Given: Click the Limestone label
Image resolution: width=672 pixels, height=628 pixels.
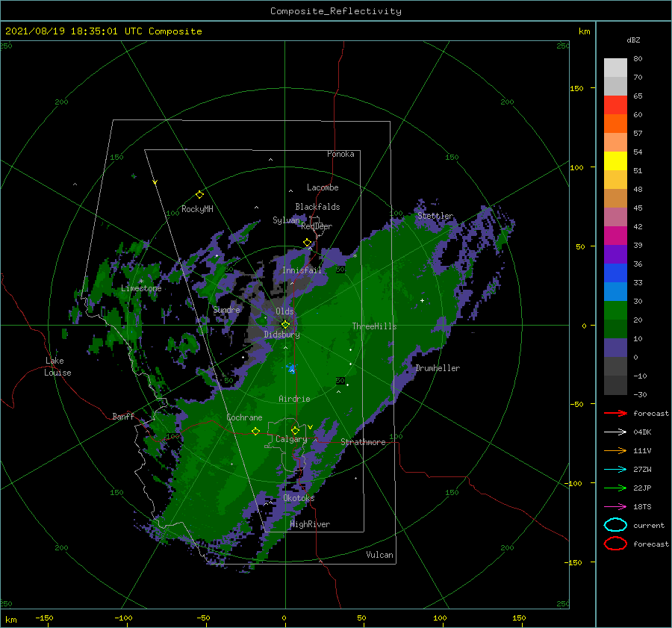Looking at the screenshot, I should [x=141, y=288].
